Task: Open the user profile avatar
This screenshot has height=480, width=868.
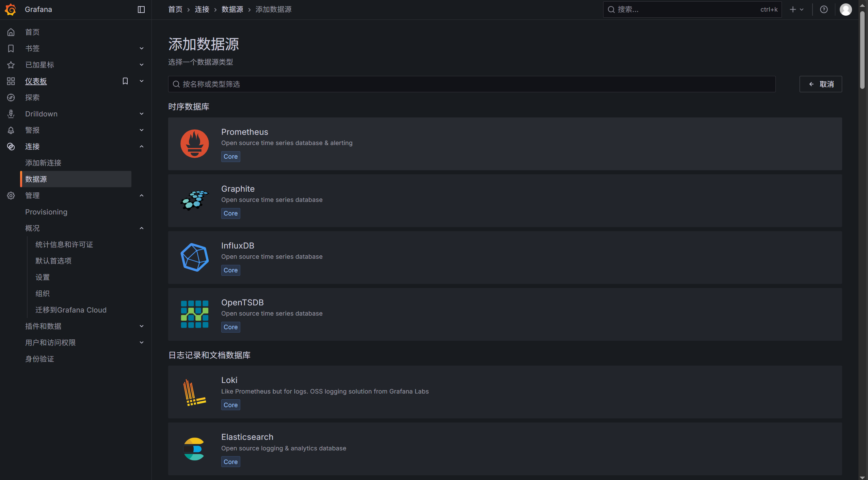Action: (846, 10)
